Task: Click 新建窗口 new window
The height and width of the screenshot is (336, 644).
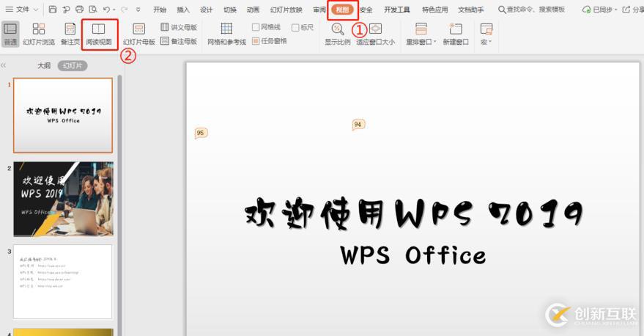Action: pyautogui.click(x=456, y=34)
